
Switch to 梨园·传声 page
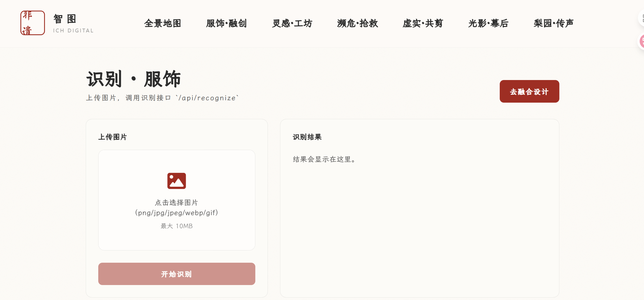tap(553, 23)
